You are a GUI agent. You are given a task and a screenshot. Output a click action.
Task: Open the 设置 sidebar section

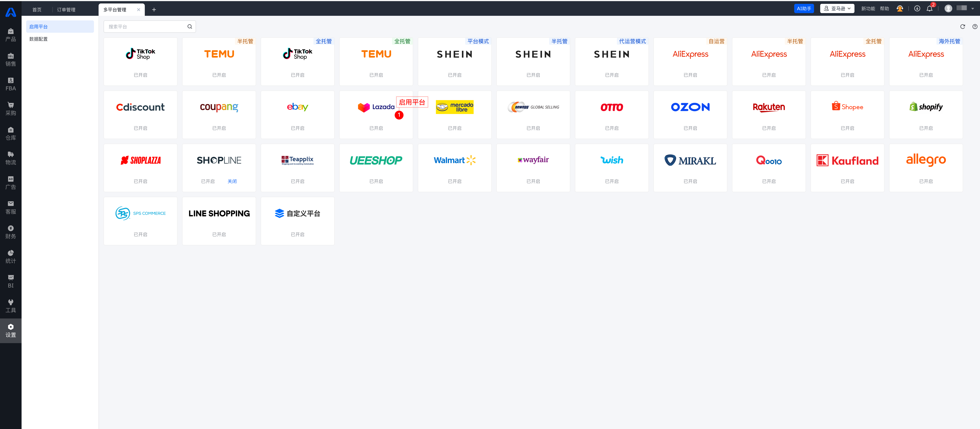coord(11,331)
